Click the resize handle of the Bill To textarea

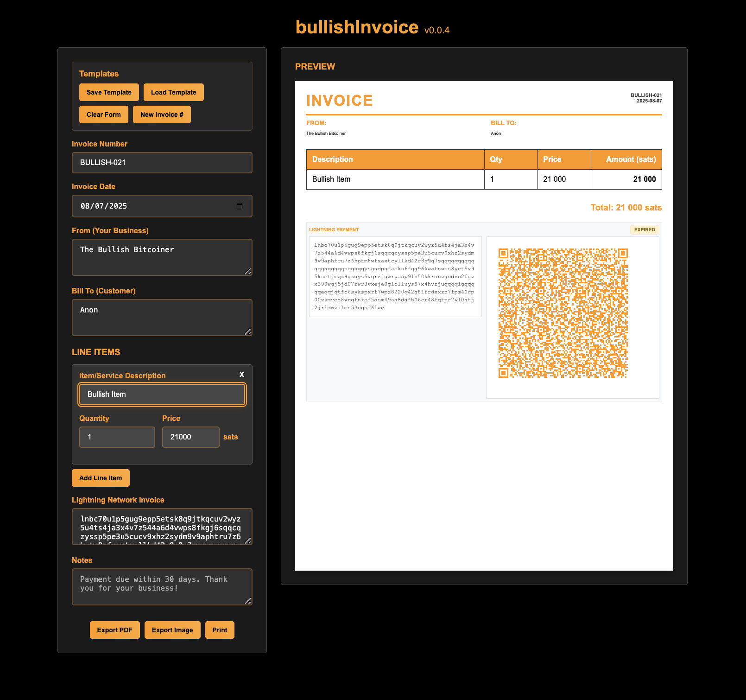coord(248,331)
